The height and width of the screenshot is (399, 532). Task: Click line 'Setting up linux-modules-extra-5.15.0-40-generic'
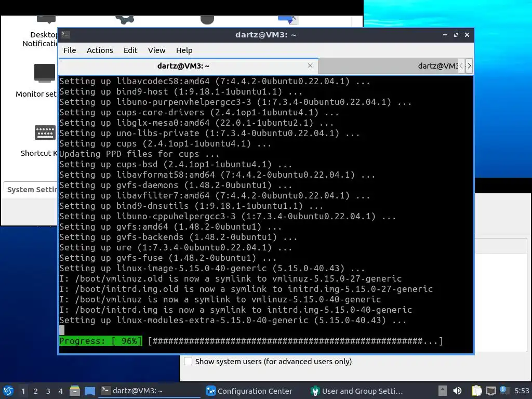233,320
